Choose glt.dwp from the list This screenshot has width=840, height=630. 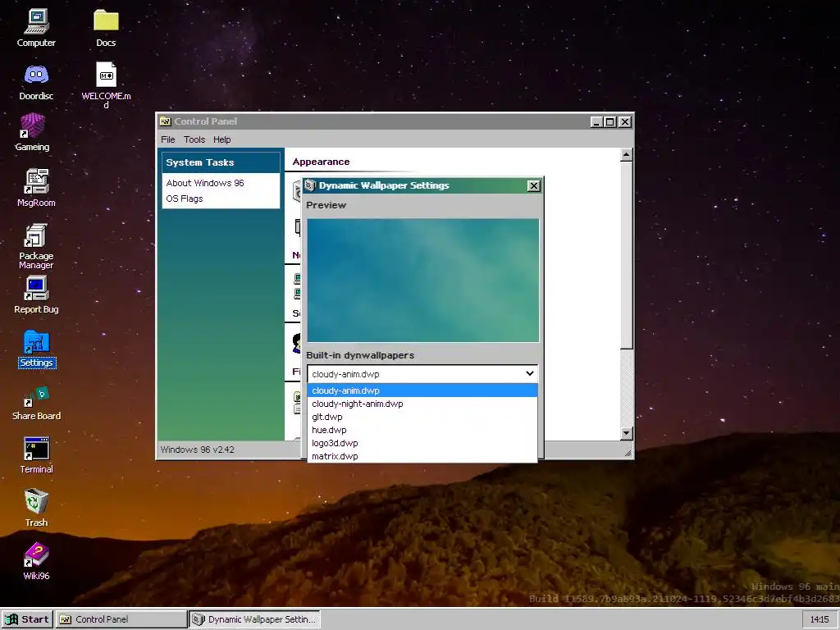click(x=422, y=417)
